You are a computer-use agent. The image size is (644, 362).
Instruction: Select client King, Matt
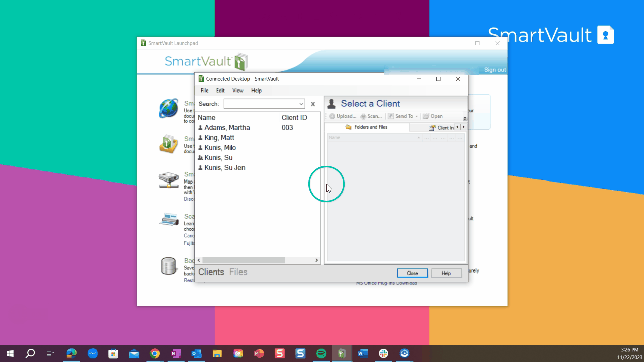pos(220,137)
